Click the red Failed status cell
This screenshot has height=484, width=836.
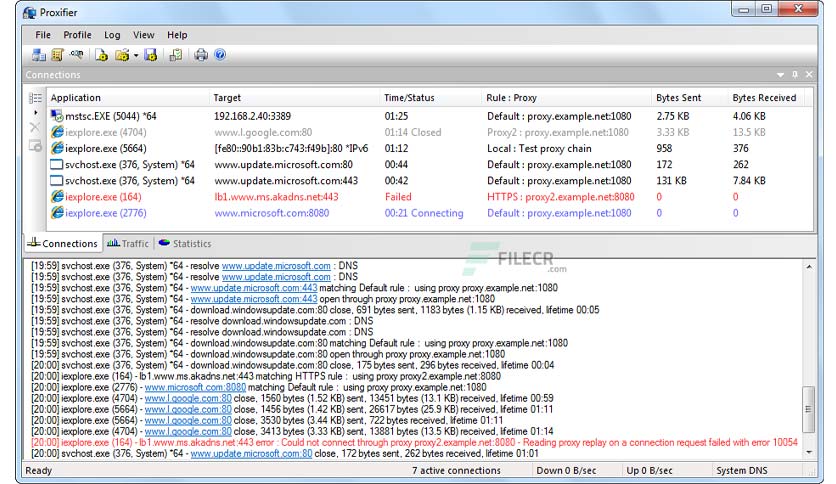(x=398, y=197)
